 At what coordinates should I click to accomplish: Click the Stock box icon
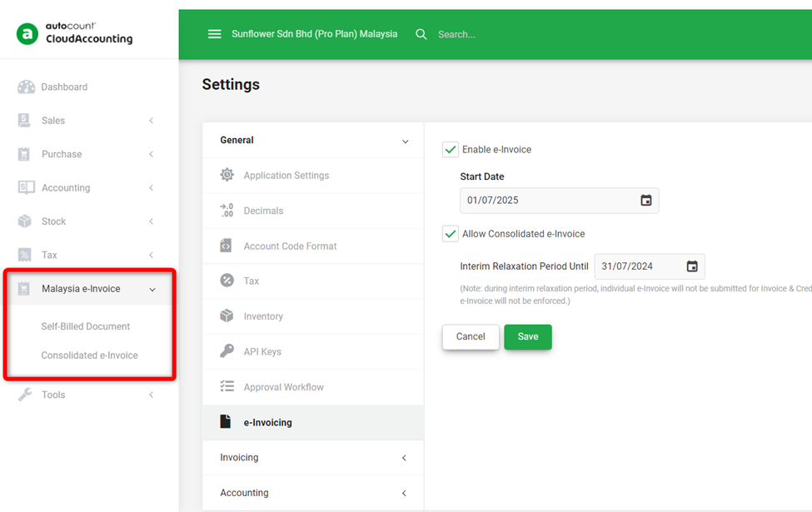(24, 221)
